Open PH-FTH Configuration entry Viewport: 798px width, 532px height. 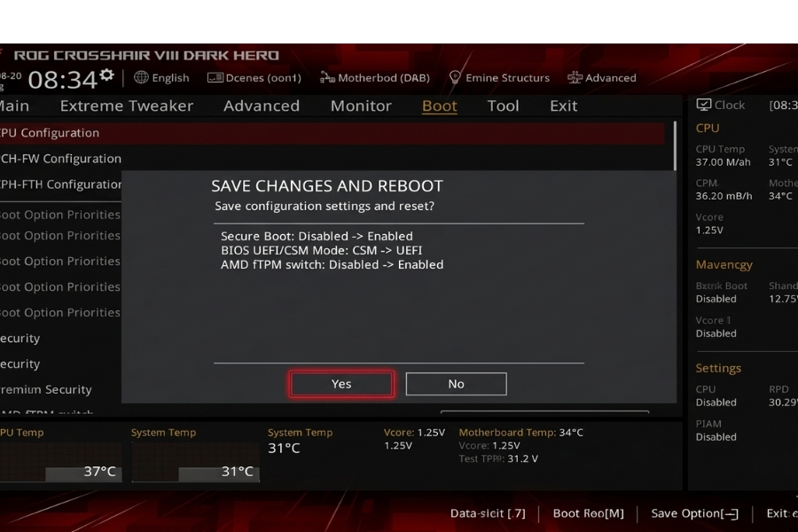point(60,184)
